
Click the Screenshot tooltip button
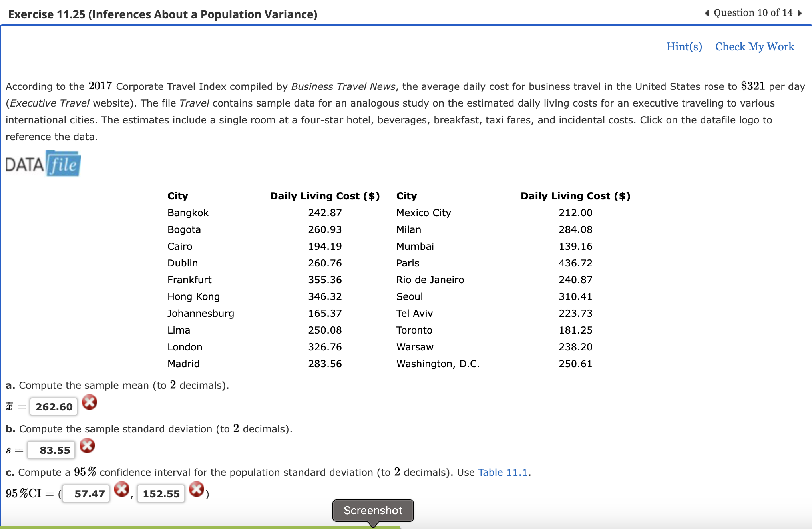pos(373,510)
